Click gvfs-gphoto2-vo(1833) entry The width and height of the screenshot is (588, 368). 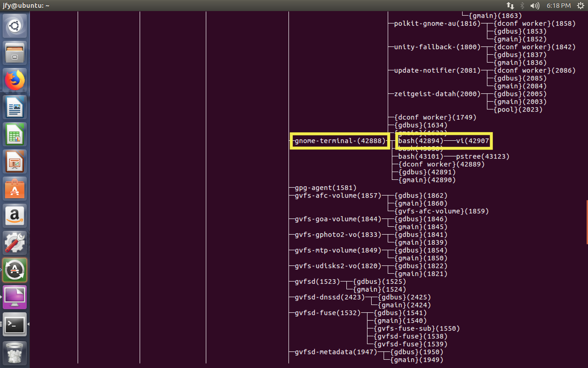pos(338,235)
